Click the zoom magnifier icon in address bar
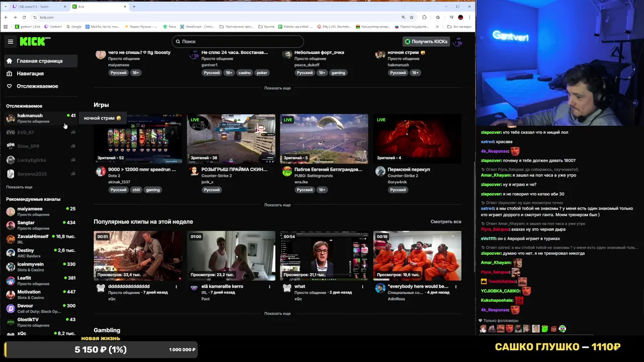 click(403, 17)
